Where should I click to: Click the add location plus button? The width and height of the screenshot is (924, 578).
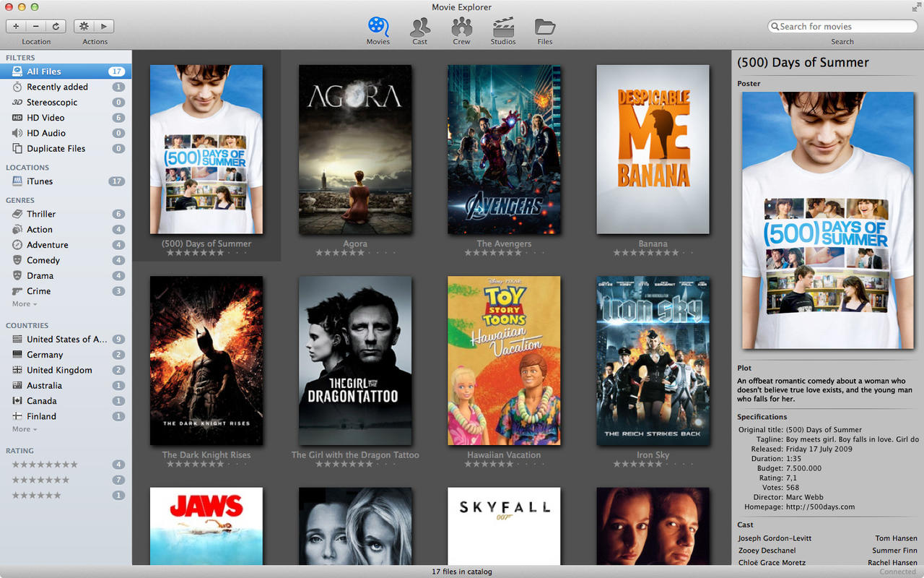[16, 26]
